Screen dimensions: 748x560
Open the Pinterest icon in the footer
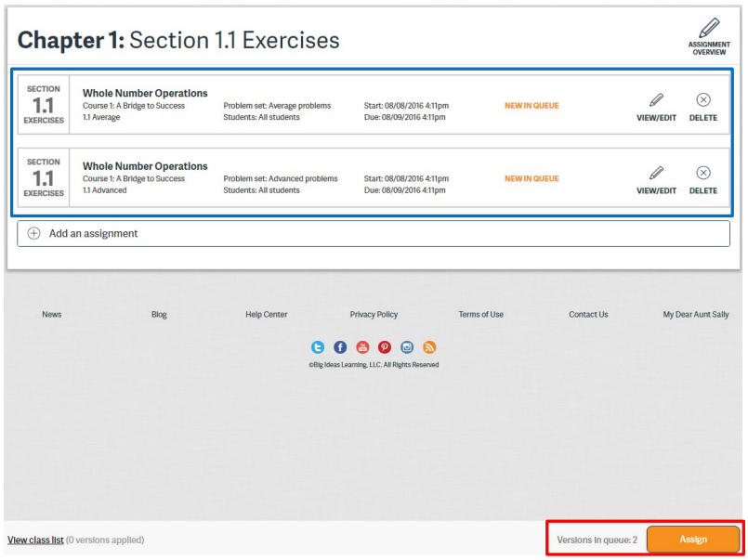(385, 347)
